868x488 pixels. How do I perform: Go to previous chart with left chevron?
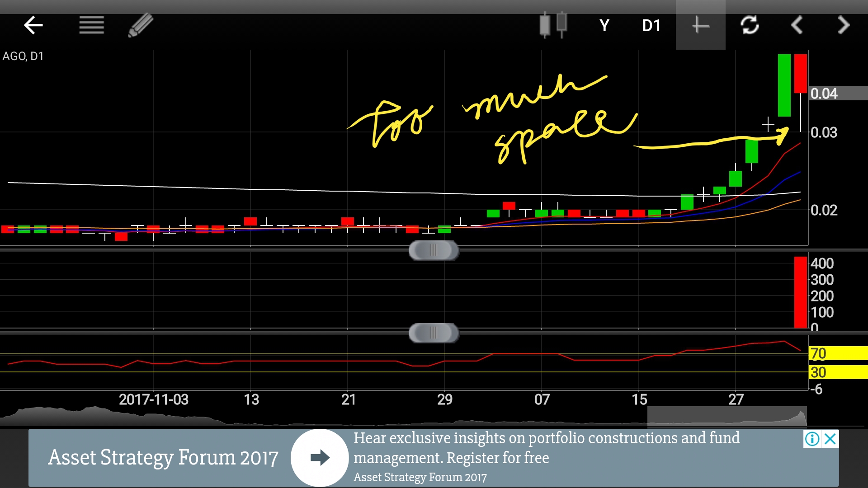[x=797, y=25]
